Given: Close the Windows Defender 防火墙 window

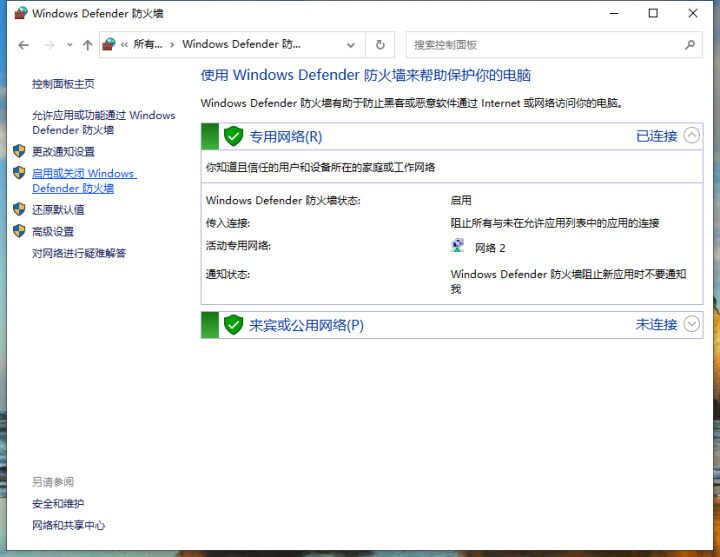Looking at the screenshot, I should pyautogui.click(x=693, y=13).
